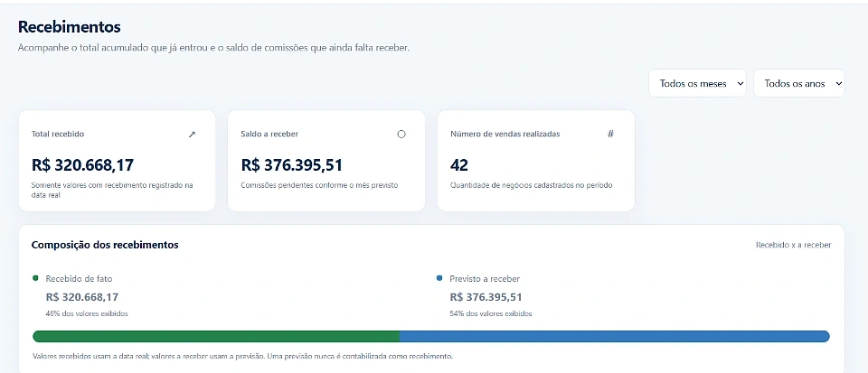
Task: Click the "Saldo a receber" card label
Action: point(269,134)
